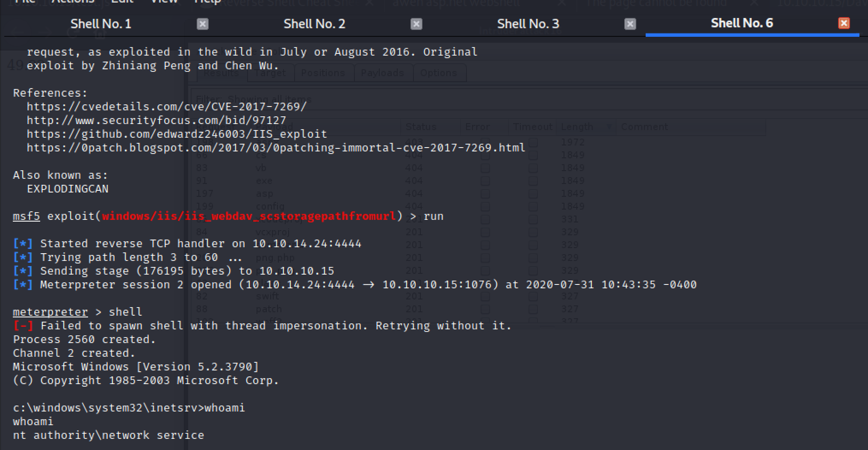Switch to the Shell No. 3 tab
Image resolution: width=868 pixels, height=450 pixels.
point(528,24)
